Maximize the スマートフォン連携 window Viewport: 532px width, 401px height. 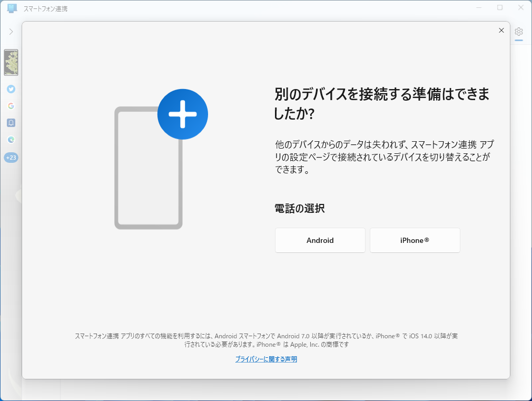pos(499,7)
